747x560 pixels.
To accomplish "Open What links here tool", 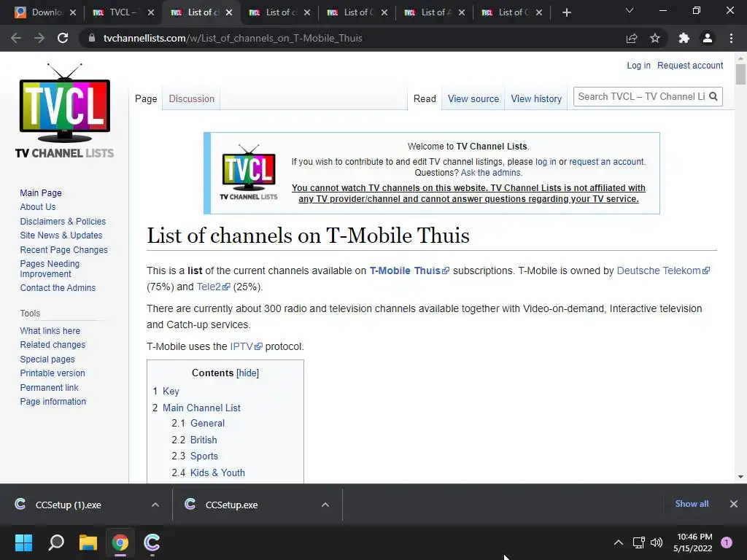I will pyautogui.click(x=50, y=330).
